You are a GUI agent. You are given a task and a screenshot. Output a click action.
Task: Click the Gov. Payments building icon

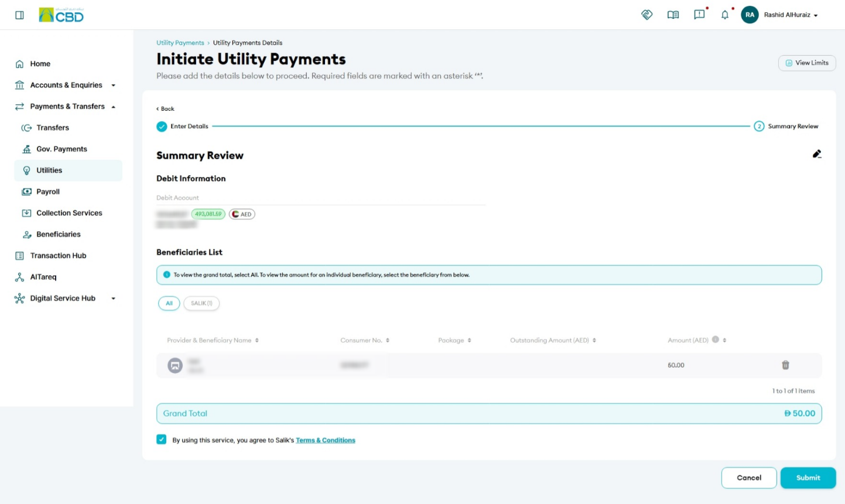[26, 149]
